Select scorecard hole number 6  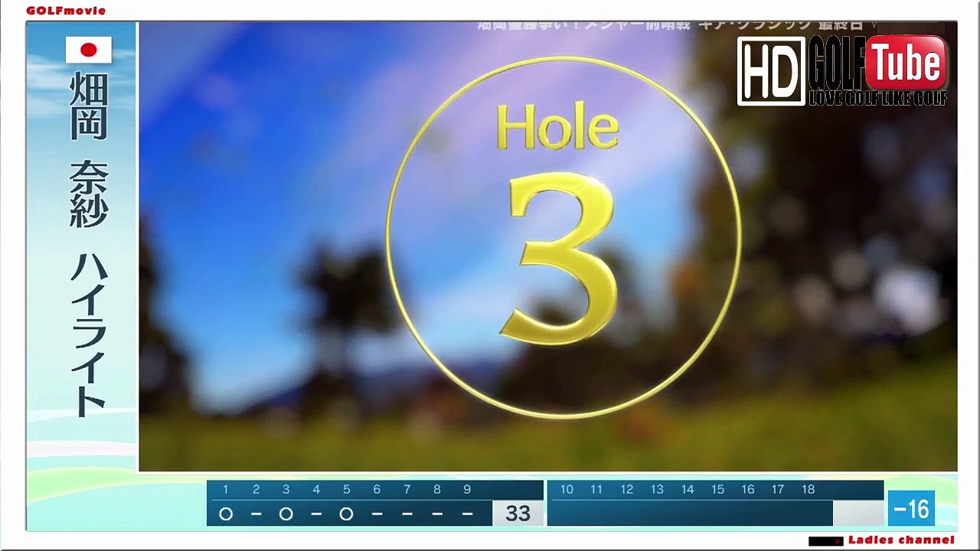(377, 490)
